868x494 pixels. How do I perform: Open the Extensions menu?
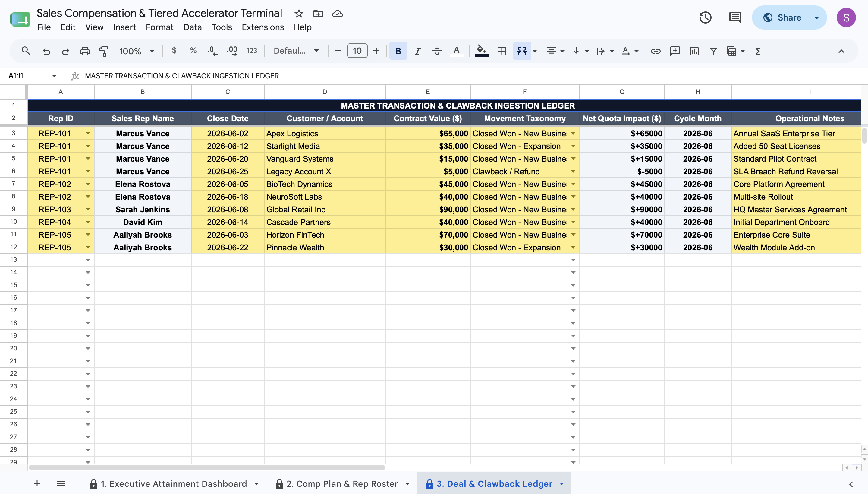click(263, 27)
